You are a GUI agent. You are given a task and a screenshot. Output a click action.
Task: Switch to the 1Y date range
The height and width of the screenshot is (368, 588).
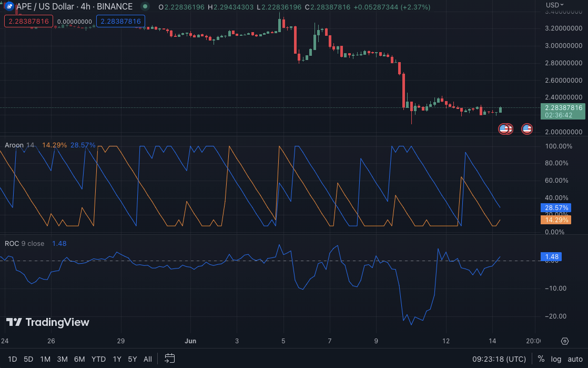[x=117, y=359]
